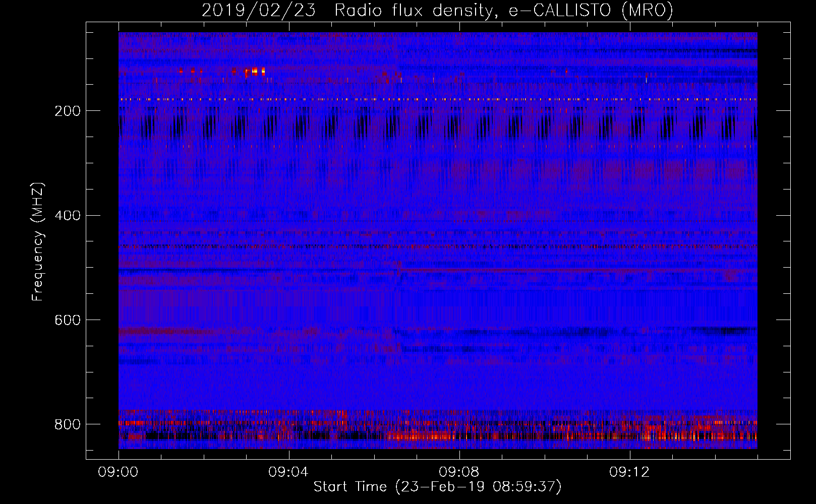Click the 600 frequency tick label
This screenshot has width=816, height=504.
[68, 321]
